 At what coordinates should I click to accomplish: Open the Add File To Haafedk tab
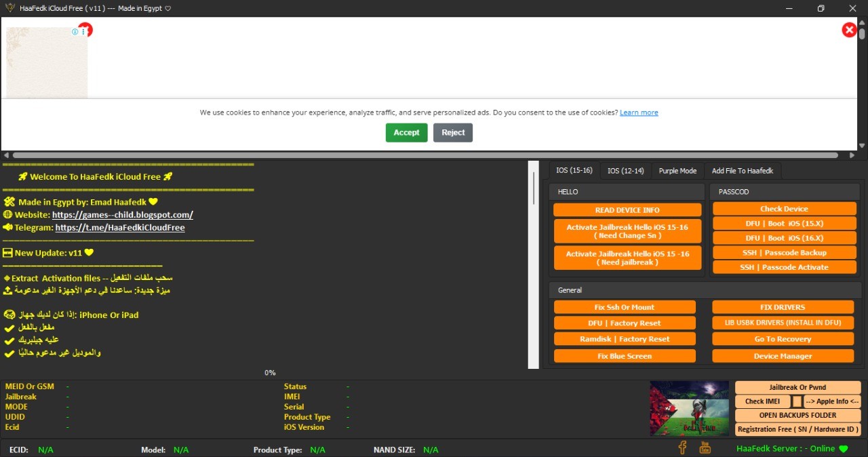[x=743, y=170]
